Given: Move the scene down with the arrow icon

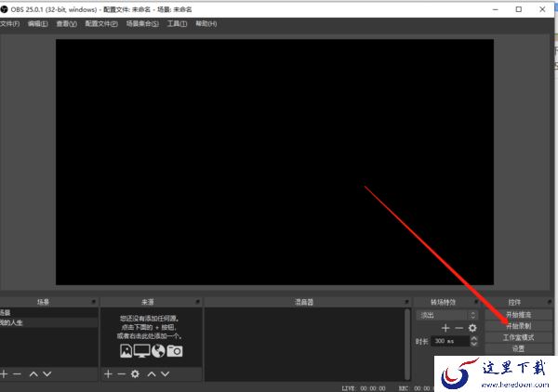Looking at the screenshot, I should [47, 373].
